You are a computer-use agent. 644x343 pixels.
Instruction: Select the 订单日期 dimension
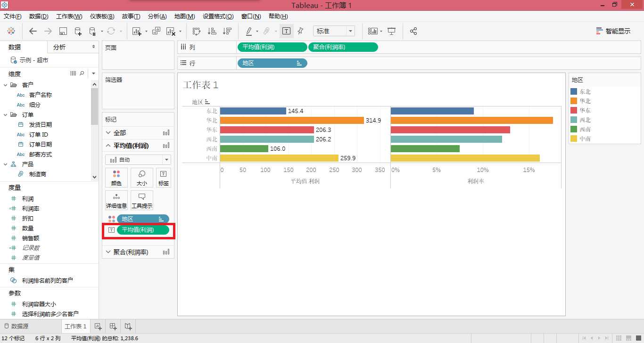pyautogui.click(x=41, y=144)
